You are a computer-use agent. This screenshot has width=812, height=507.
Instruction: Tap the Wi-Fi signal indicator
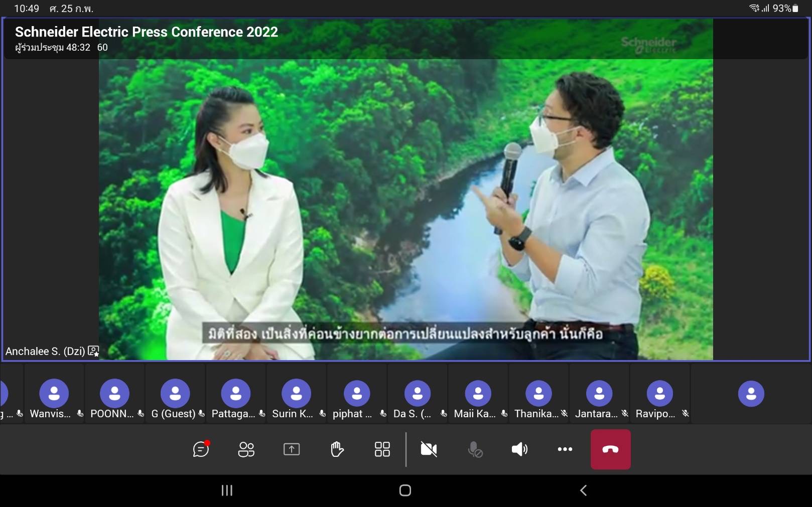[754, 8]
